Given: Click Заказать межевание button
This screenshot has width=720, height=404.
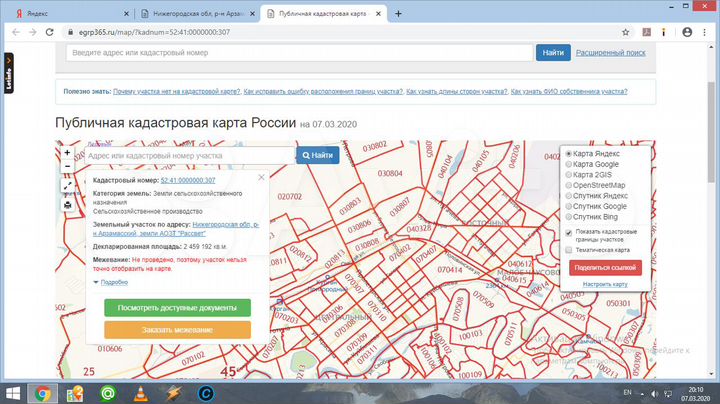Looking at the screenshot, I should (177, 330).
